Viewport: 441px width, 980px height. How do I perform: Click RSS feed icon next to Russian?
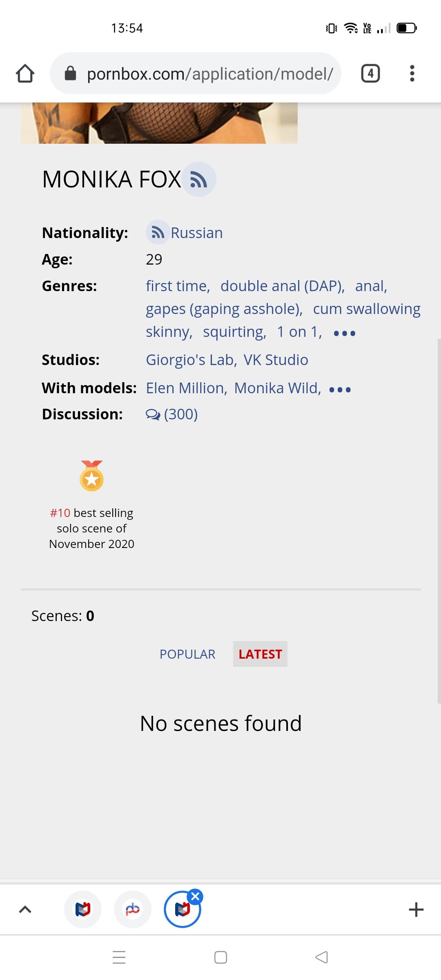tap(158, 232)
